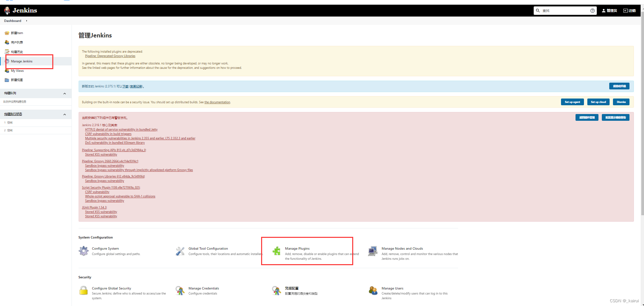Collapse the 构建队列 panel

pyautogui.click(x=64, y=93)
